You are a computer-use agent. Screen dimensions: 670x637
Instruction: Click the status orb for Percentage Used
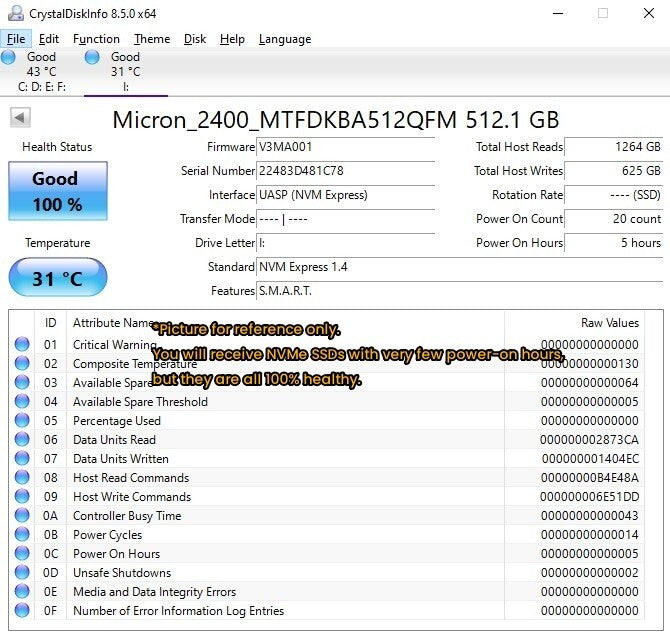click(x=22, y=420)
